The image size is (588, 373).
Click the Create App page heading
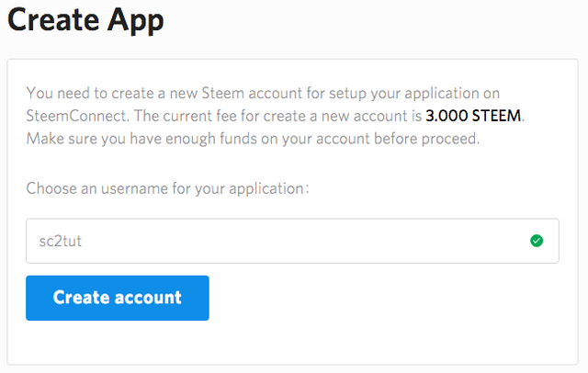[85, 20]
